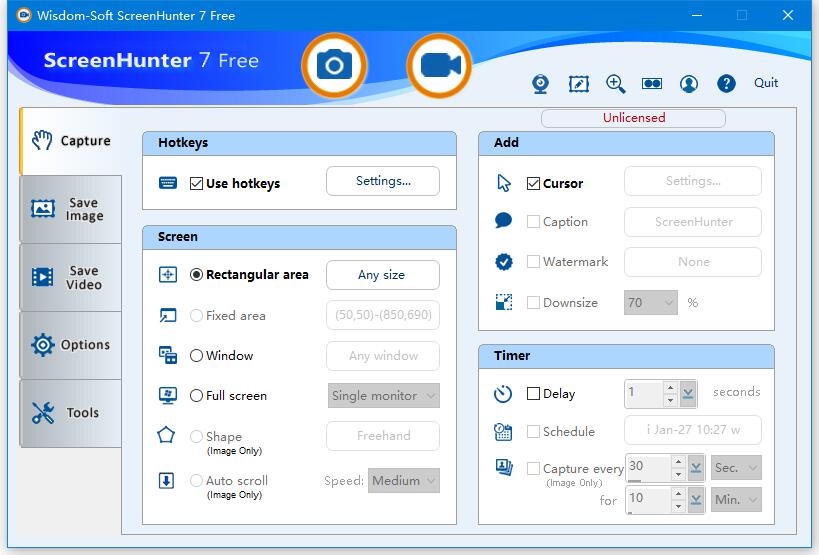Open the webcam icon in toolbar
819x555 pixels.
540,84
